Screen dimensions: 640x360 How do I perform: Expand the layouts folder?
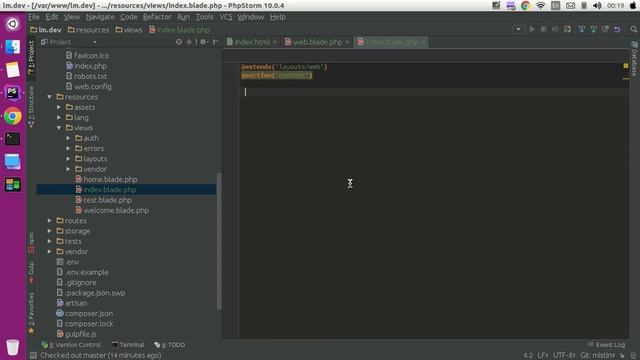[x=69, y=159]
